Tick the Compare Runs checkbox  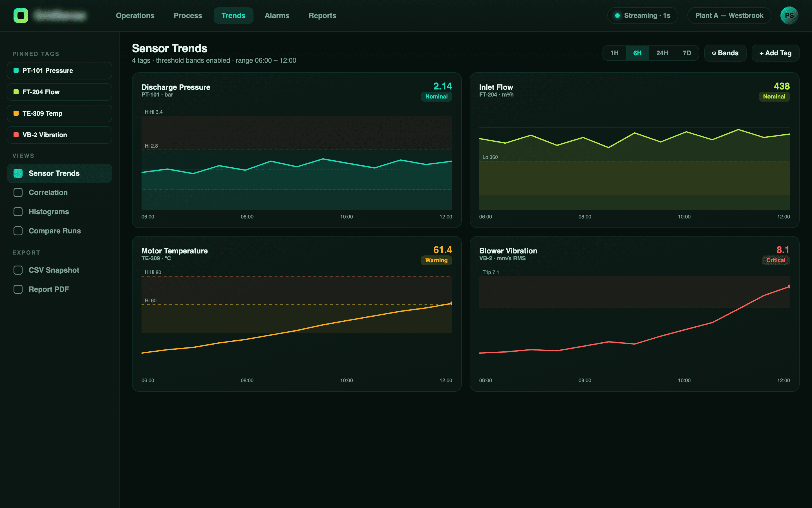point(18,231)
